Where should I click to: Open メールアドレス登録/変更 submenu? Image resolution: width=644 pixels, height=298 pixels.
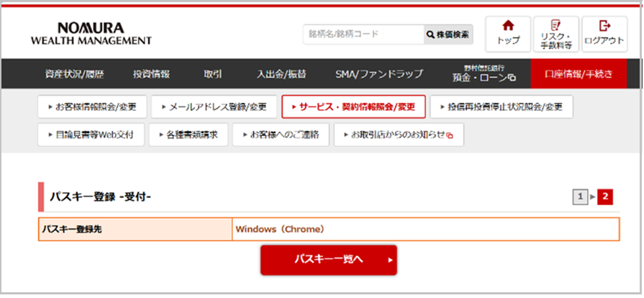click(x=212, y=107)
